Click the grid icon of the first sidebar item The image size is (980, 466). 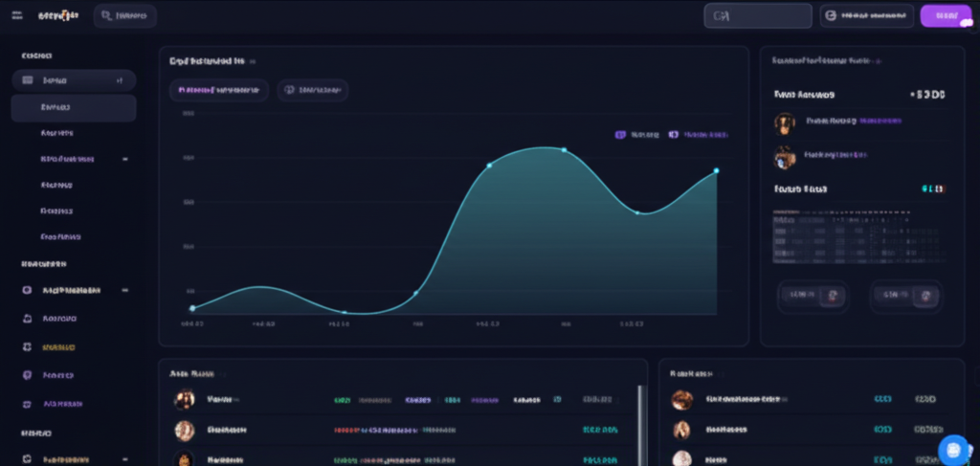click(27, 81)
